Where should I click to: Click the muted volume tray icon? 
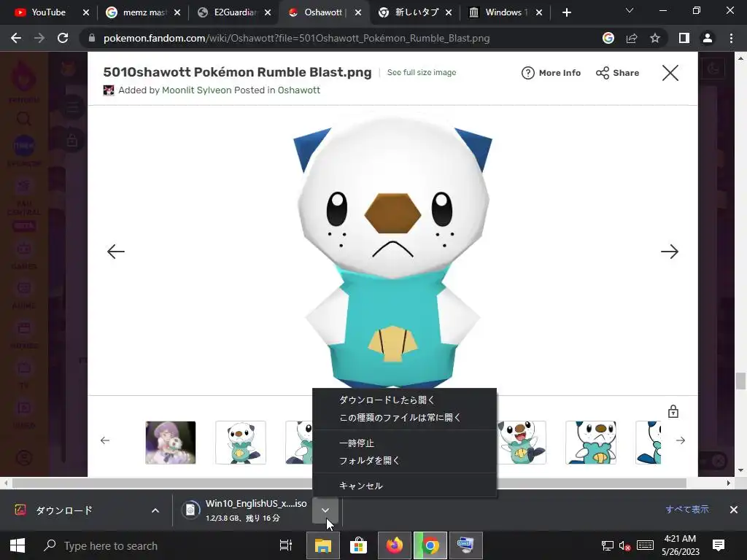624,545
